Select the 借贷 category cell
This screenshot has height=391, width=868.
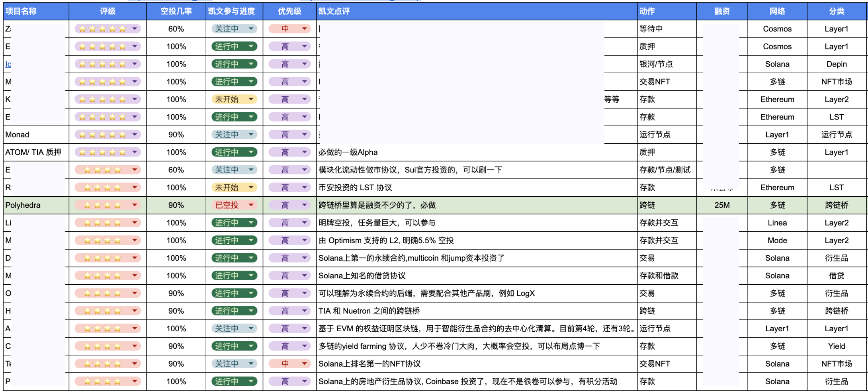(837, 276)
